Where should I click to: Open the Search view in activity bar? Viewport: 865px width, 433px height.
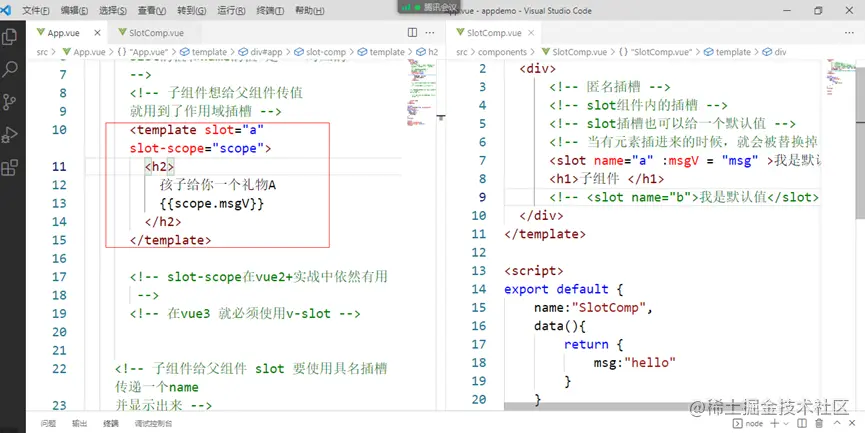coord(10,69)
